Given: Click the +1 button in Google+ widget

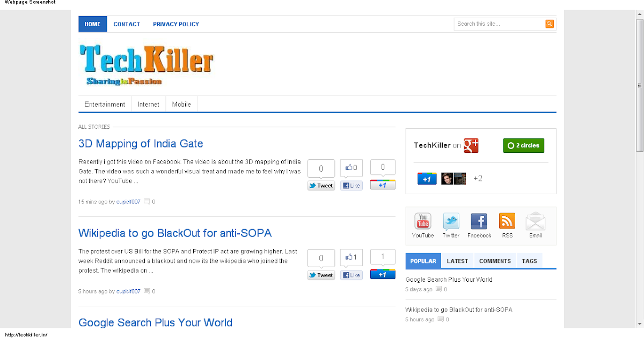Looking at the screenshot, I should click(x=427, y=179).
